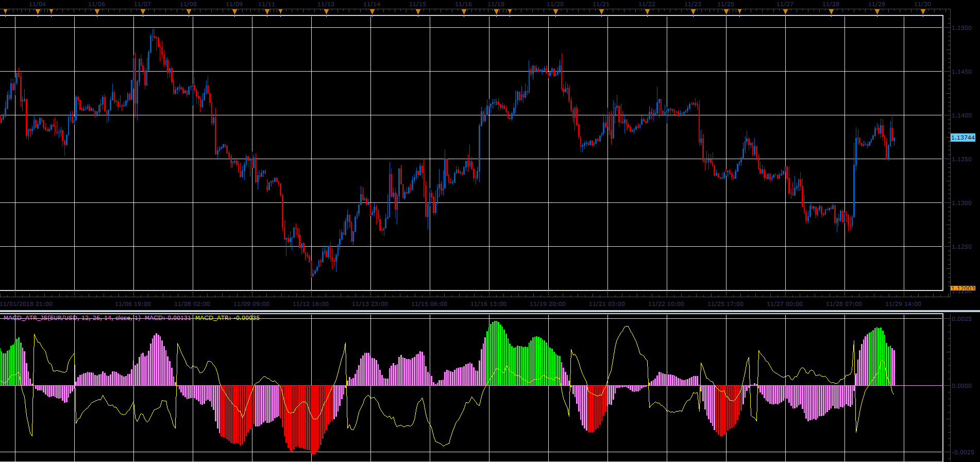Select the current price label 1.13744
The image size is (980, 462).
click(x=962, y=138)
